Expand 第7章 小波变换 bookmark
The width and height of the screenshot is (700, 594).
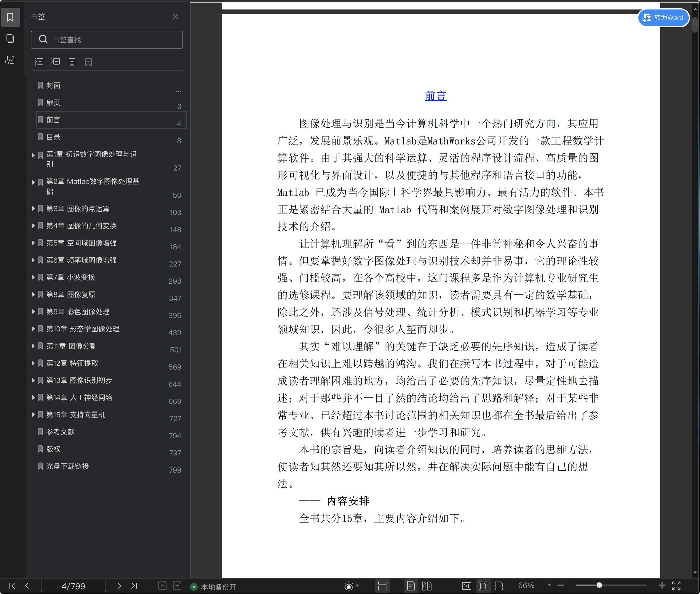33,277
